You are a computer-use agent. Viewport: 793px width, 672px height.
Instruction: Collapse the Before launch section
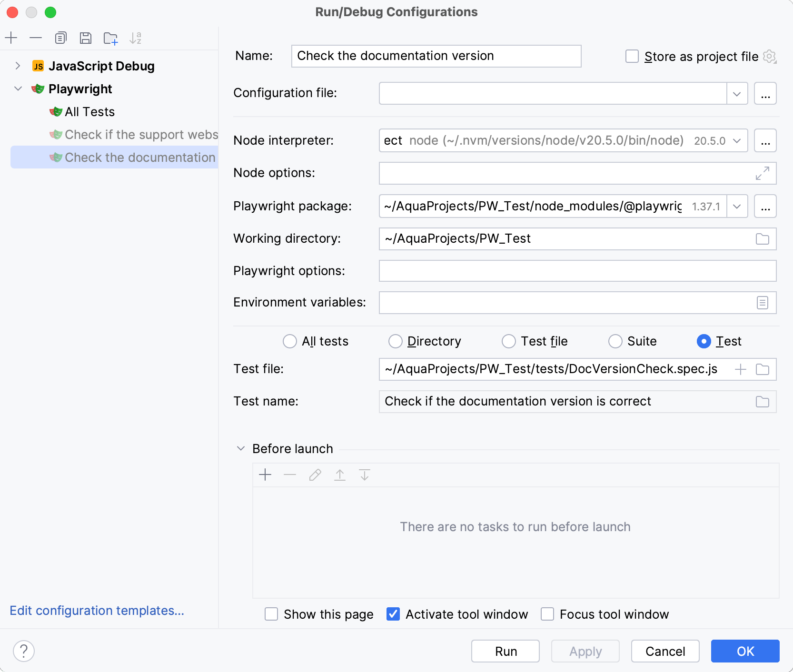(240, 448)
